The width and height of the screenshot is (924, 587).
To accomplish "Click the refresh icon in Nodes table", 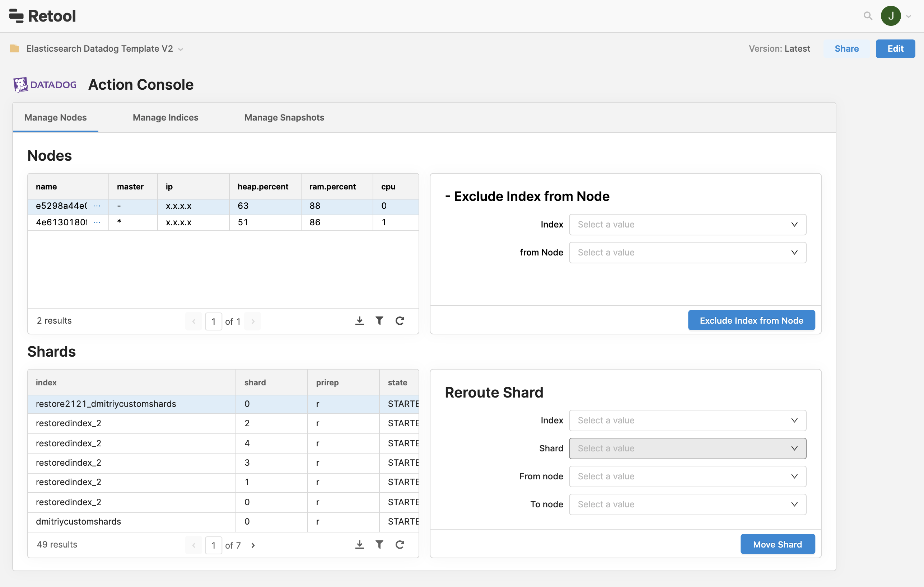I will (400, 320).
